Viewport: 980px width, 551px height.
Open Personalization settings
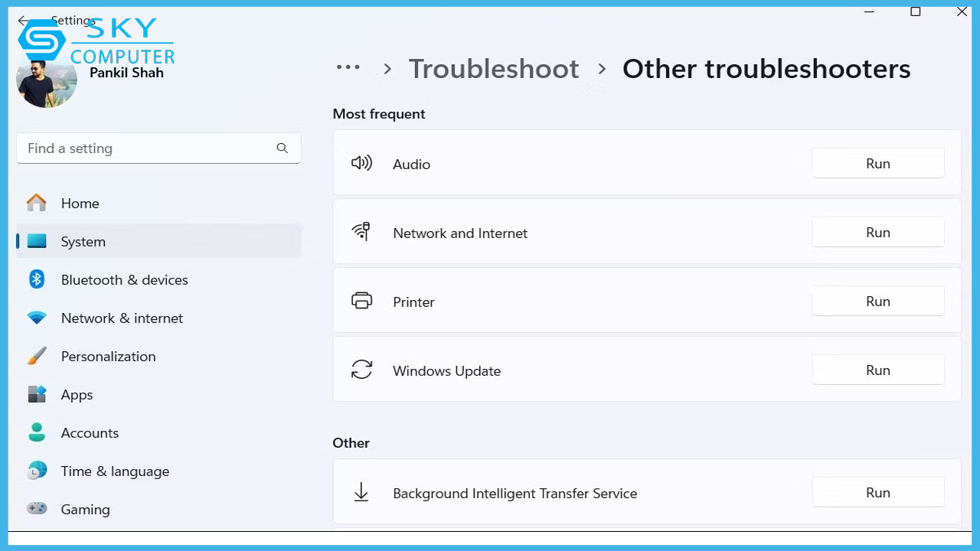158,357
